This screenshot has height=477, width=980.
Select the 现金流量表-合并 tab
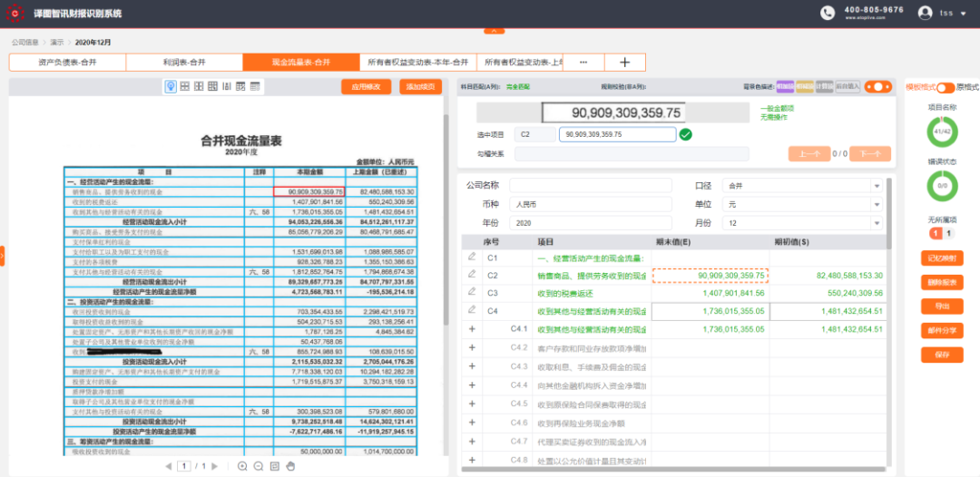(301, 63)
